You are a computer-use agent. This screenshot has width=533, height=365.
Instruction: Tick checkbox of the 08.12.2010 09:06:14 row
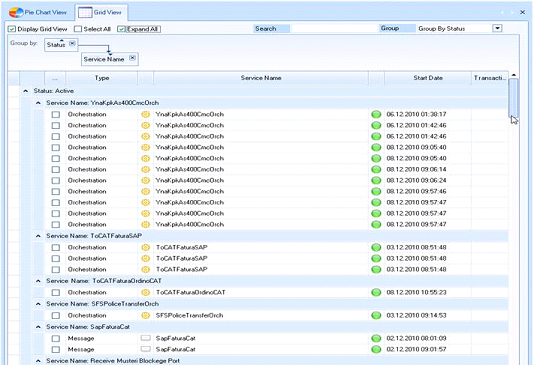56,170
